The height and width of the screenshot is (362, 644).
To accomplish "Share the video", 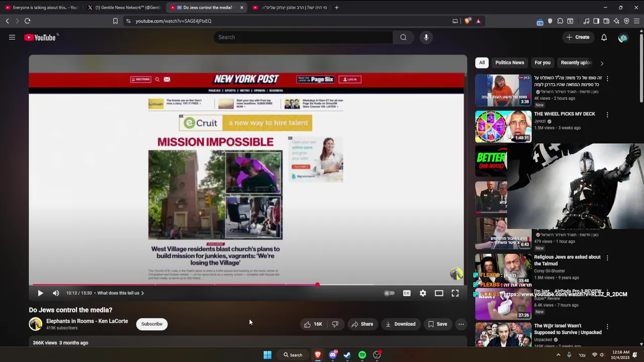I will coord(362,324).
